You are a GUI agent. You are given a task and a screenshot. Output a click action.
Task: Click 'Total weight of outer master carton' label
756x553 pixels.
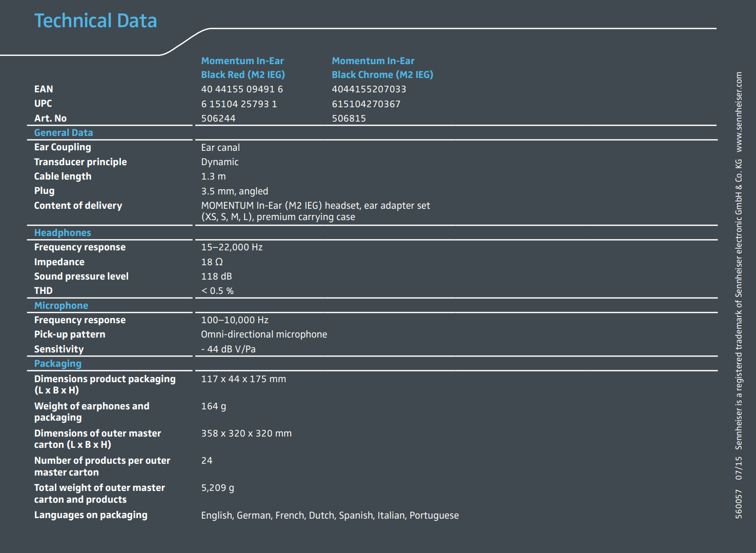pyautogui.click(x=99, y=493)
